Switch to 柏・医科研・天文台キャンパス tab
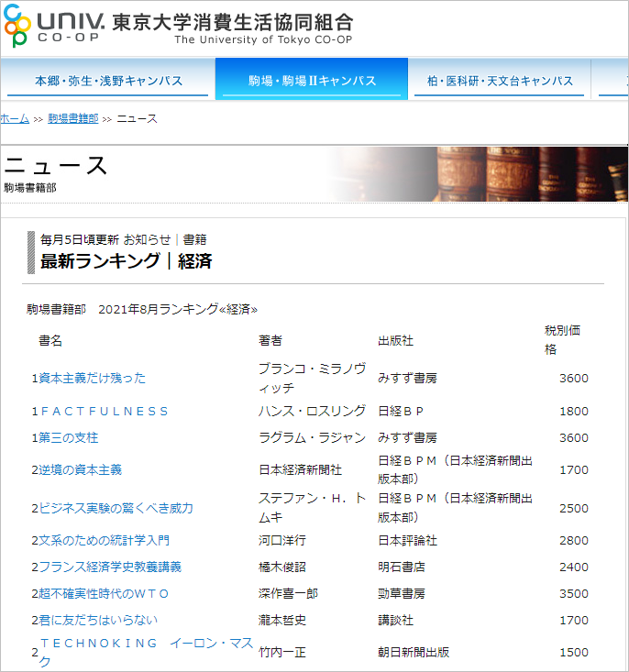 tap(500, 81)
